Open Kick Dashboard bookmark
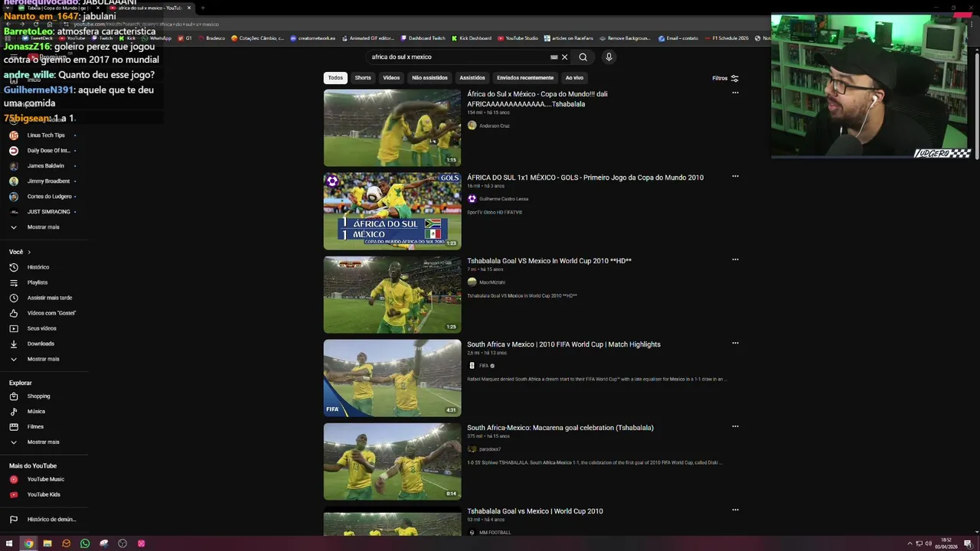This screenshot has width=980, height=551. coord(470,38)
